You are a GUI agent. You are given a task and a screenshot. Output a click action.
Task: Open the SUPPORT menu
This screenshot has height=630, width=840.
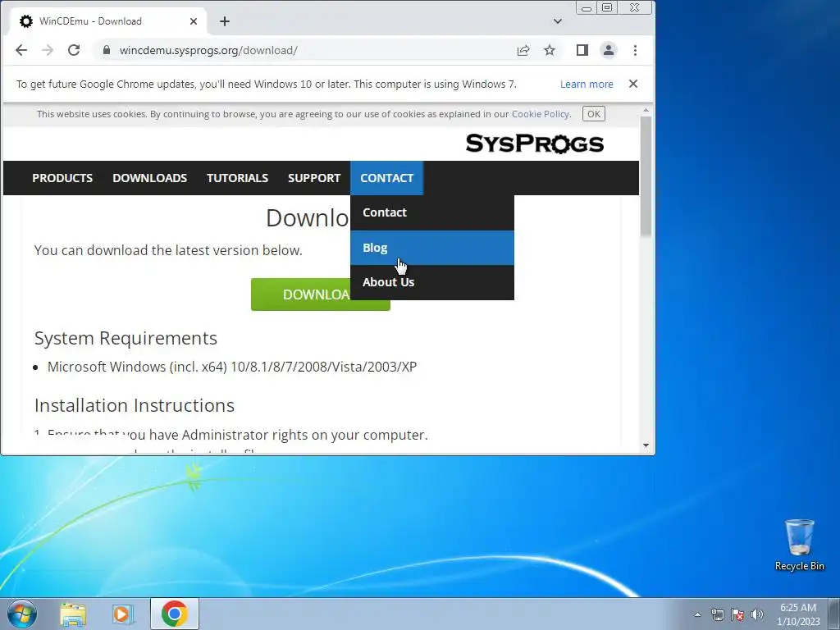point(314,178)
